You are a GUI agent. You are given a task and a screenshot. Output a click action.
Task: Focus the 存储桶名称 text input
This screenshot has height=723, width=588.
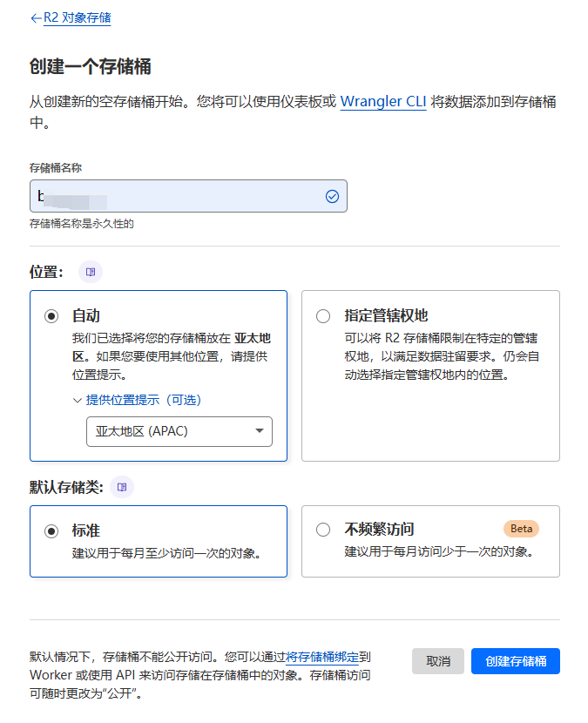point(174,196)
